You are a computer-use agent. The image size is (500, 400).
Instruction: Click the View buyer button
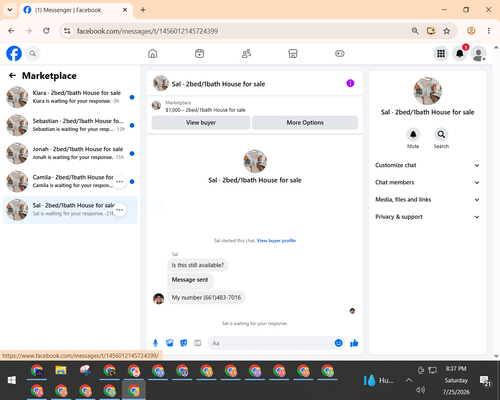coord(201,123)
